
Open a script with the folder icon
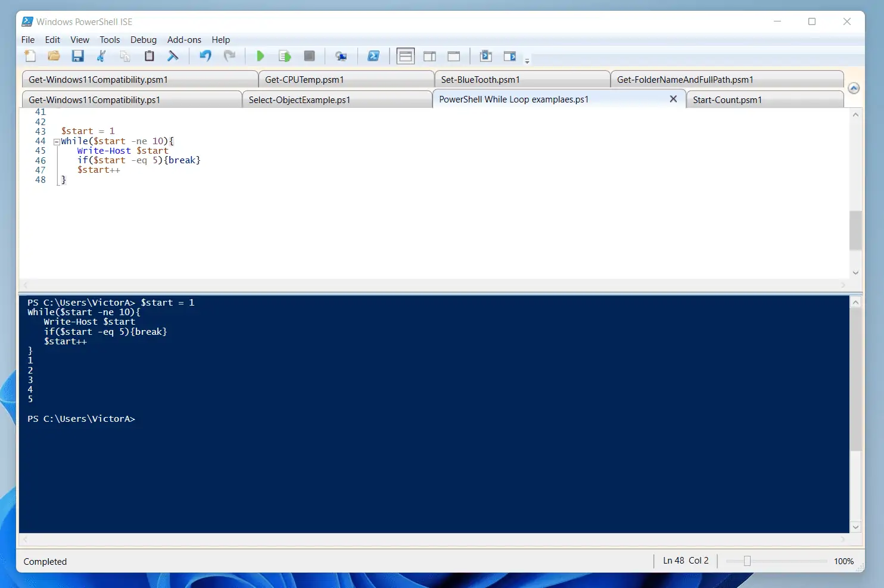pos(54,56)
